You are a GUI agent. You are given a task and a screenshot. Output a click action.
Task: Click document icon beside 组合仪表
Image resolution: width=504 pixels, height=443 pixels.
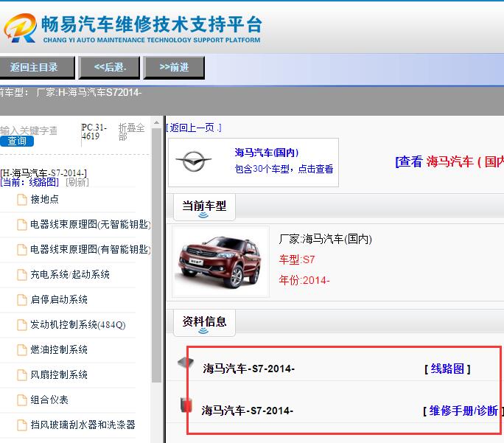pos(22,400)
